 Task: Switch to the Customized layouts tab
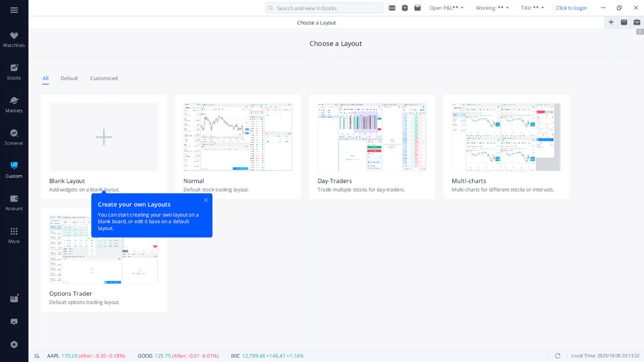click(x=104, y=78)
